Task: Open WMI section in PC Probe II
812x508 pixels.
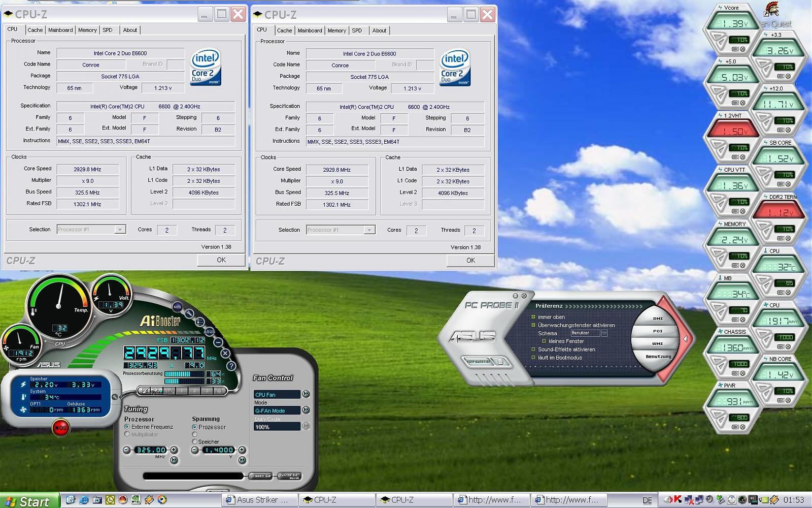Action: pos(658,343)
